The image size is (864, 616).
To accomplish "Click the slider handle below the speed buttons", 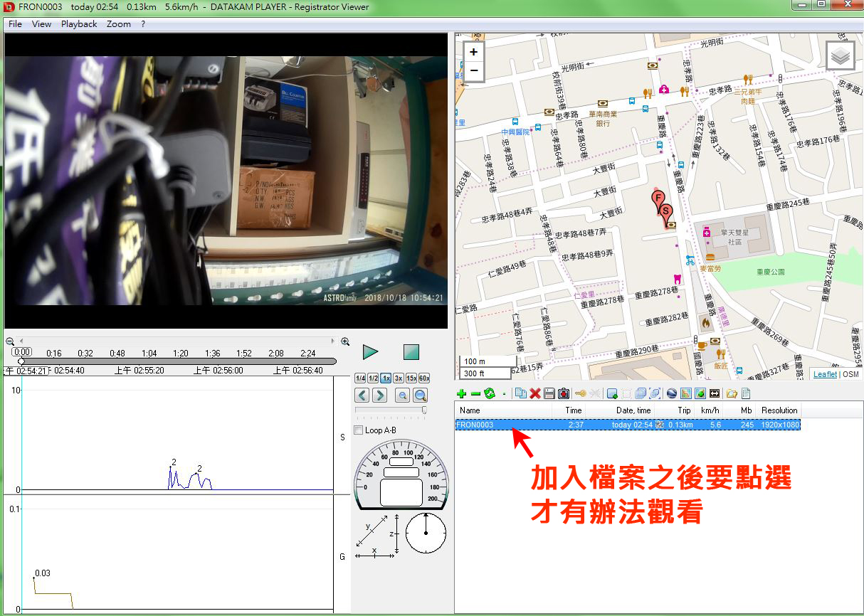I will (425, 410).
